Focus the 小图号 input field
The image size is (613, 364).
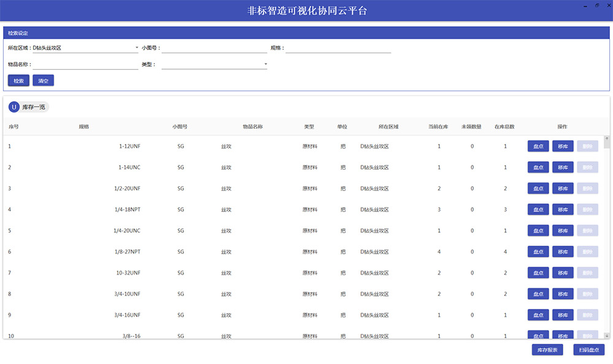pos(215,48)
